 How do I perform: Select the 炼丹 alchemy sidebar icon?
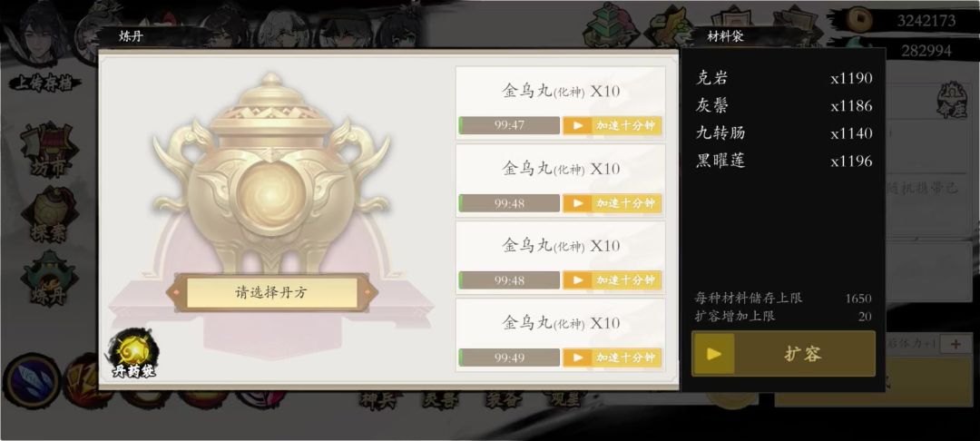tap(49, 279)
